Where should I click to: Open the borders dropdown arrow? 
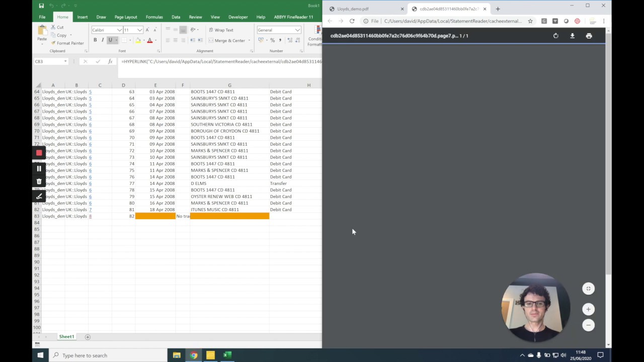[130, 40]
